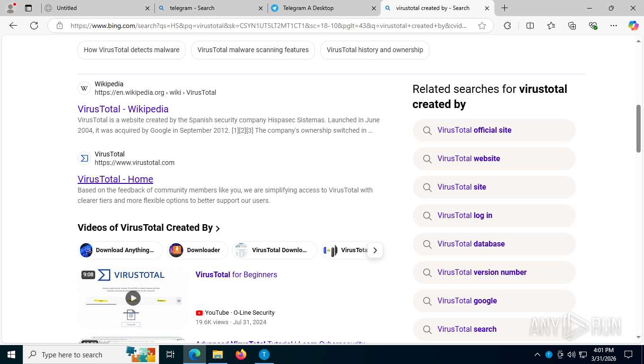The height and width of the screenshot is (364, 644).
Task: Open Collections icon in toolbar
Action: pyautogui.click(x=572, y=26)
